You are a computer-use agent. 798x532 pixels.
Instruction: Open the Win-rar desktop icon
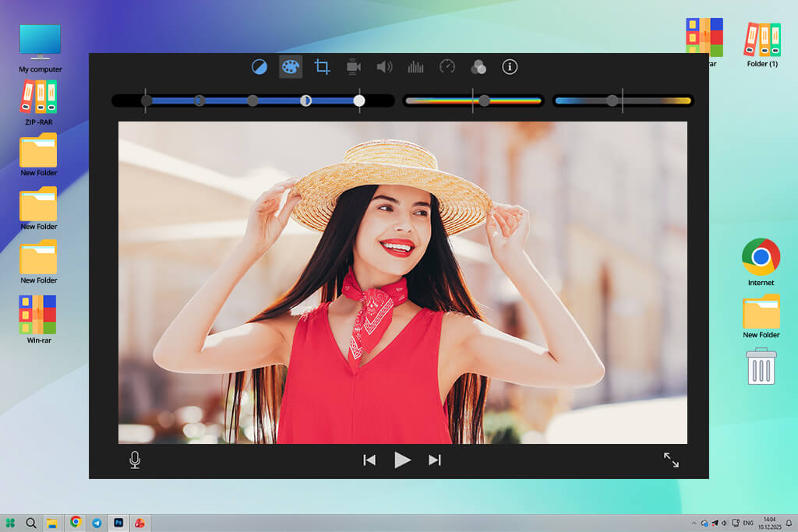[39, 319]
